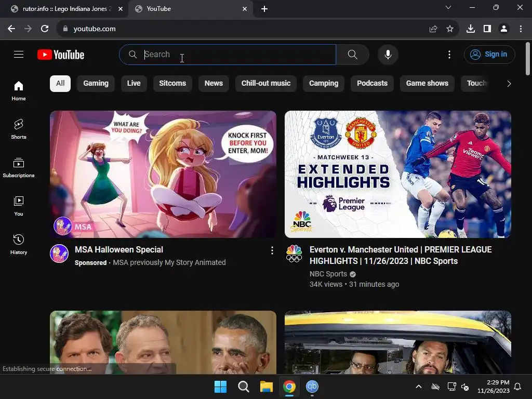Select the All filter chip
Screen dimensions: 532x399
(60, 84)
